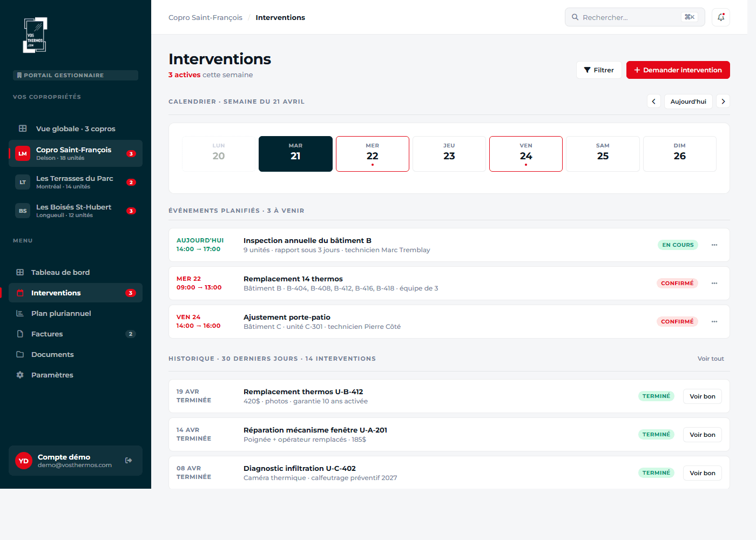Click the Paramètres gear icon
Screen dimensions: 756x540
tap(20, 375)
